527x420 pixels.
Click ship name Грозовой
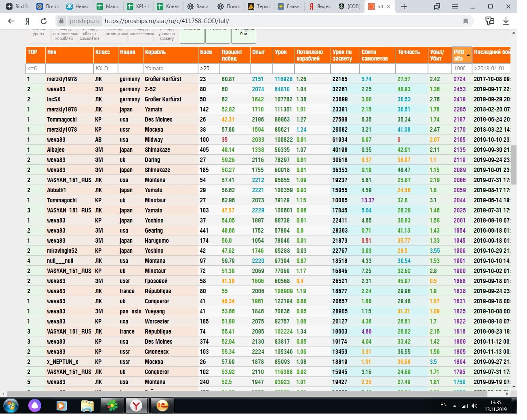[x=156, y=281]
